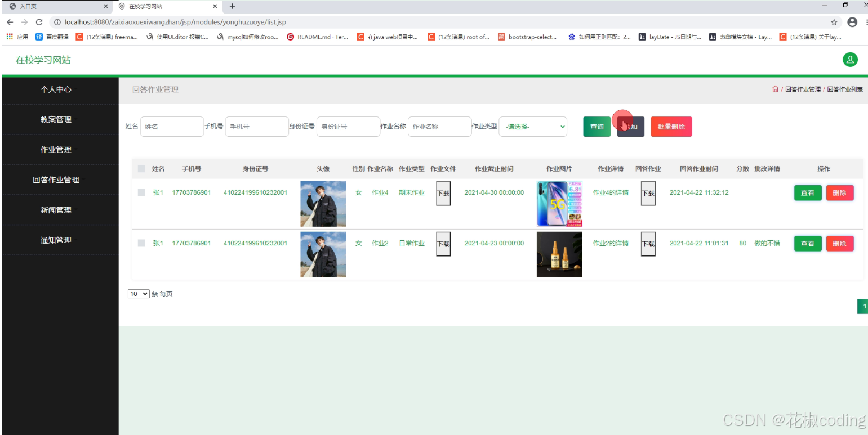Click browser back arrow
Image resolution: width=868 pixels, height=435 pixels.
[10, 22]
